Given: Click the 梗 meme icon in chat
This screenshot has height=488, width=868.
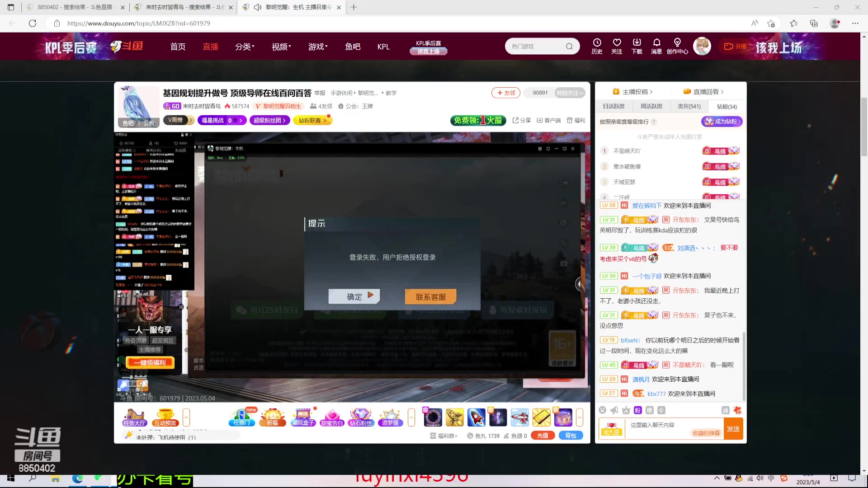Looking at the screenshot, I should [x=649, y=410].
